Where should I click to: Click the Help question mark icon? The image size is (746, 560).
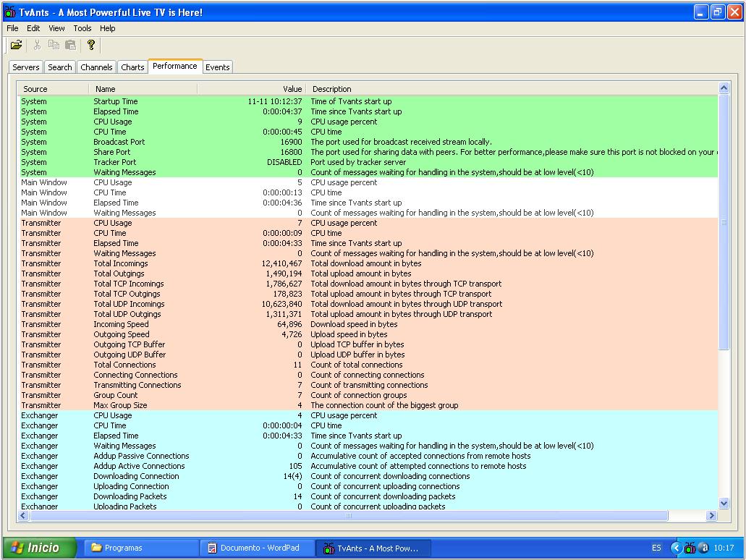[x=91, y=45]
